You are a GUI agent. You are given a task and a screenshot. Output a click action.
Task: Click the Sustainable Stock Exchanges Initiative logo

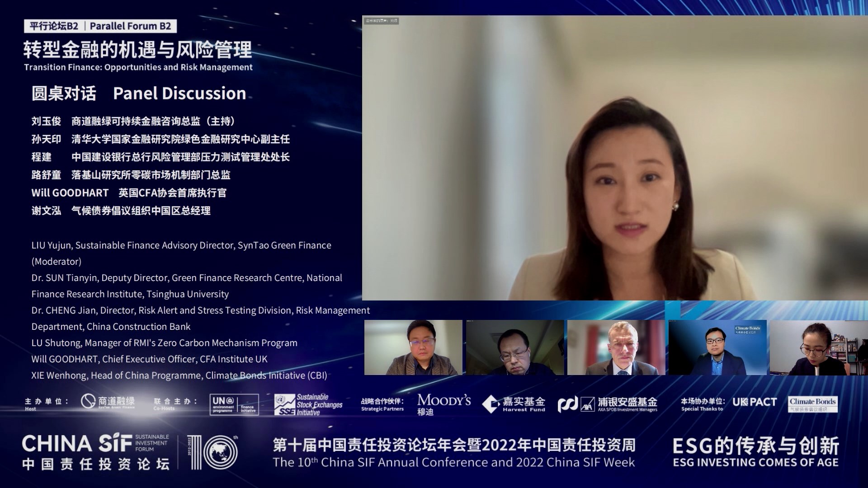308,404
